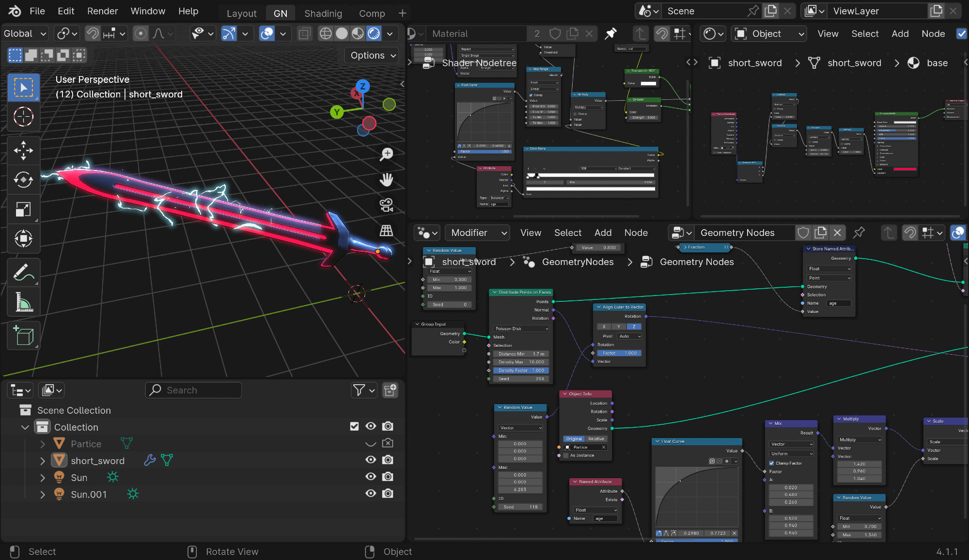Screen dimensions: 969x560
Task: Activate the Annotate pencil tool
Action: [x=23, y=272]
